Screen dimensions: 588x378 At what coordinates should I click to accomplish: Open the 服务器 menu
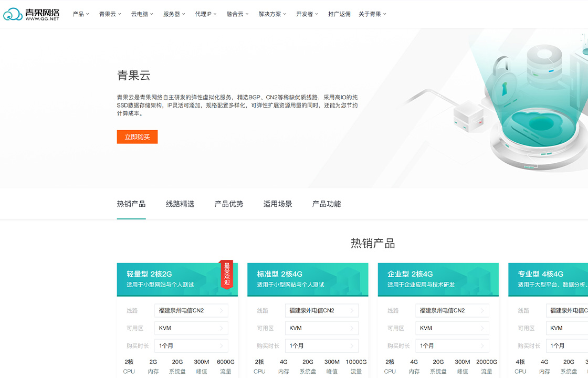(x=174, y=14)
